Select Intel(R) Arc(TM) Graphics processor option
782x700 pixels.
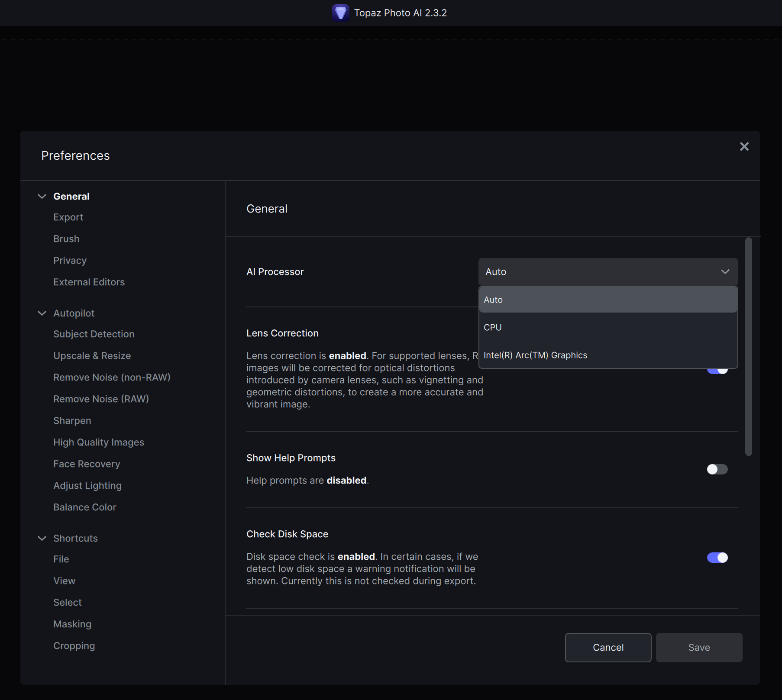pos(608,355)
